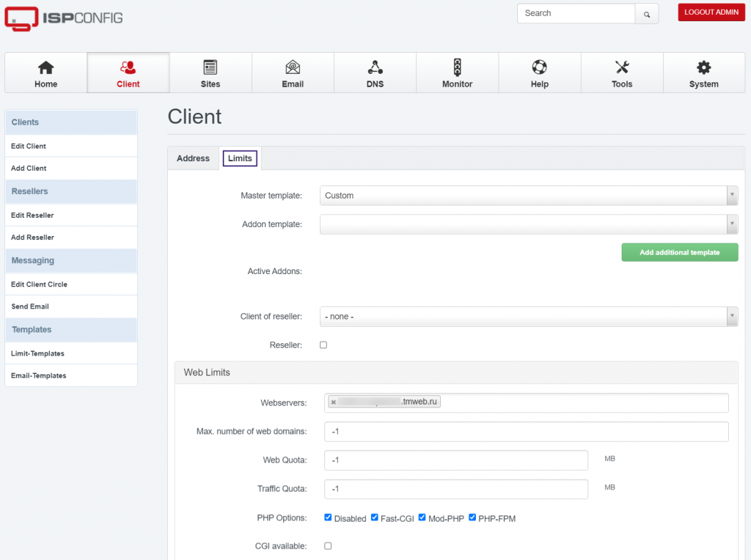Switch to the Address tab
Viewport: 751px width, 560px height.
coord(193,158)
